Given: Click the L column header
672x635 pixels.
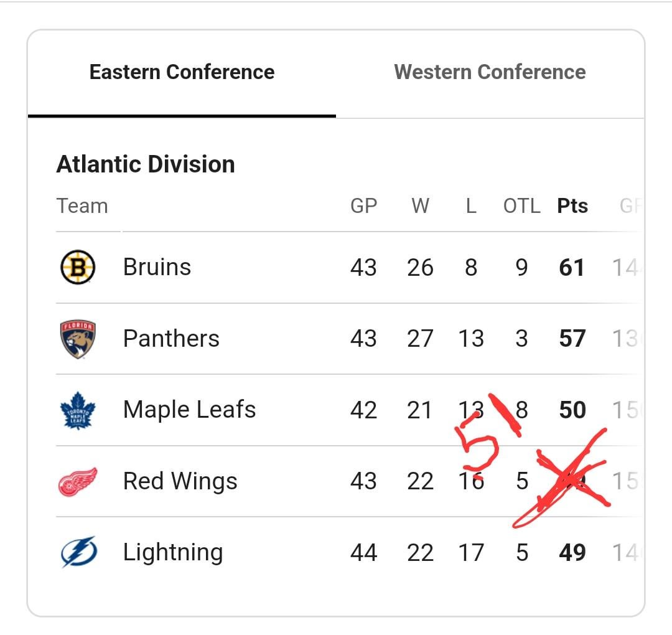Looking at the screenshot, I should [x=471, y=206].
